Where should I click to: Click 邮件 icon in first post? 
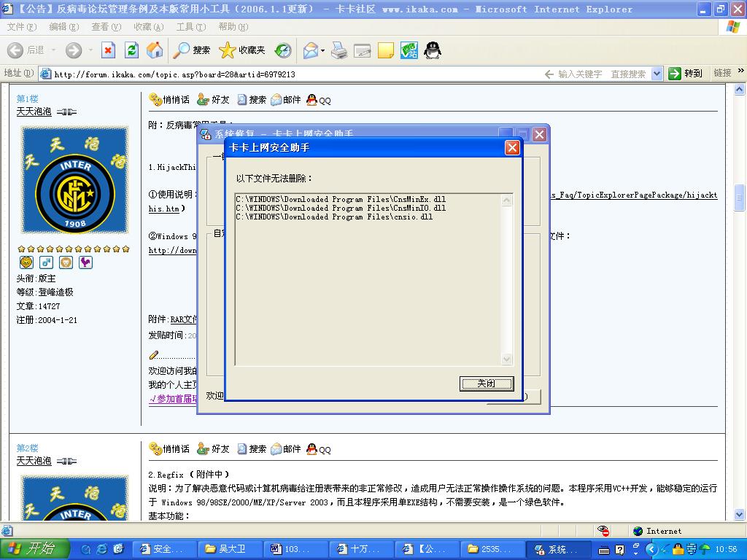point(286,99)
